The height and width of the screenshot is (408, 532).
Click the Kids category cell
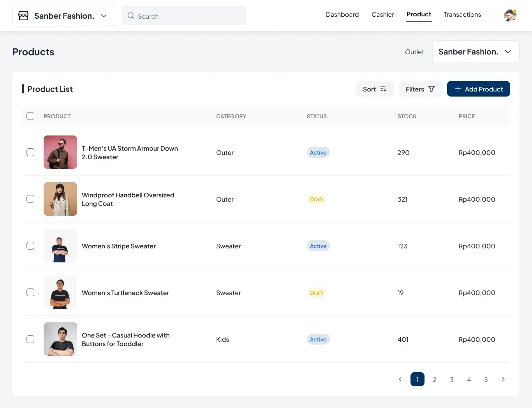click(x=223, y=339)
